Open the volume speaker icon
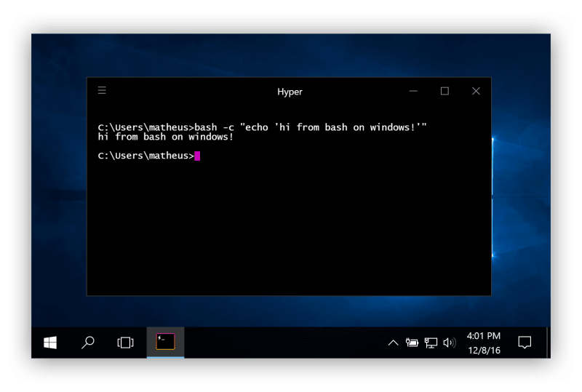Image resolution: width=582 pixels, height=392 pixels. point(450,343)
